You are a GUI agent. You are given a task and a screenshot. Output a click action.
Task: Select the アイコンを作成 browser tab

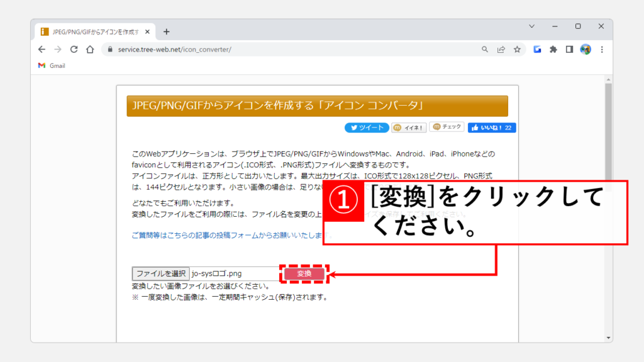94,31
